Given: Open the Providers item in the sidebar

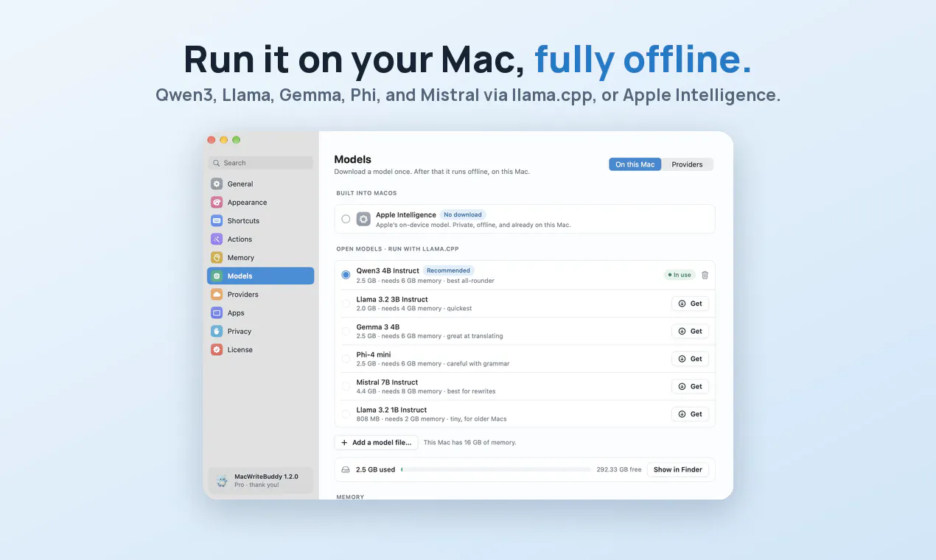Looking at the screenshot, I should [x=260, y=295].
